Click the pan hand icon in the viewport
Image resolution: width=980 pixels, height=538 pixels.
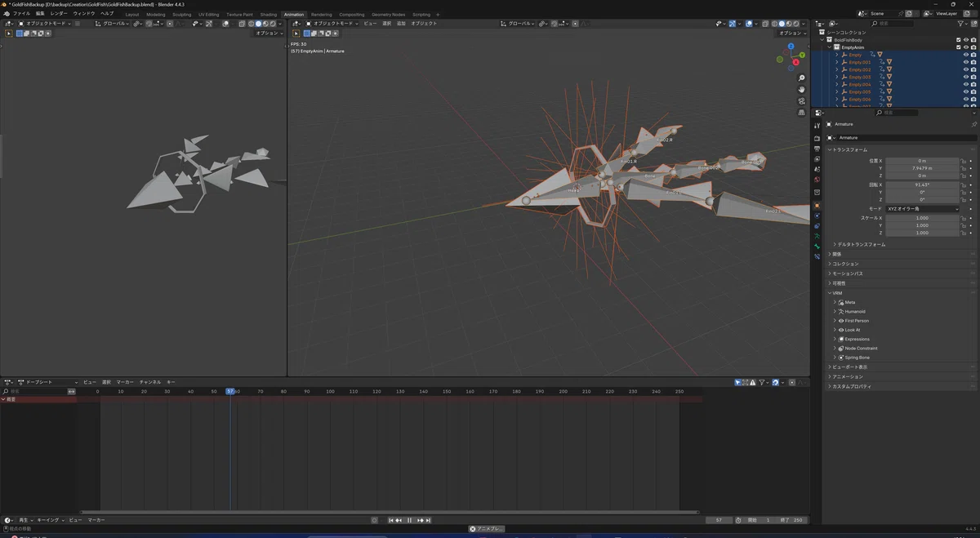tap(802, 89)
